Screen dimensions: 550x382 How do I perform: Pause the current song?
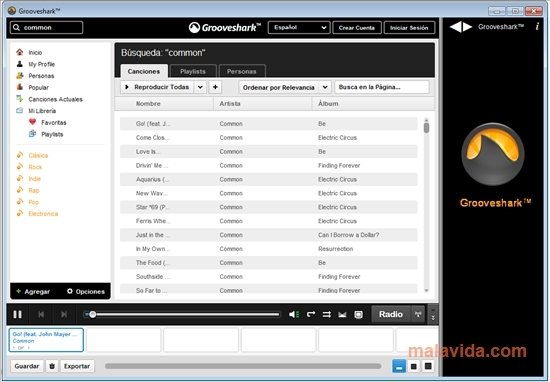pos(17,314)
